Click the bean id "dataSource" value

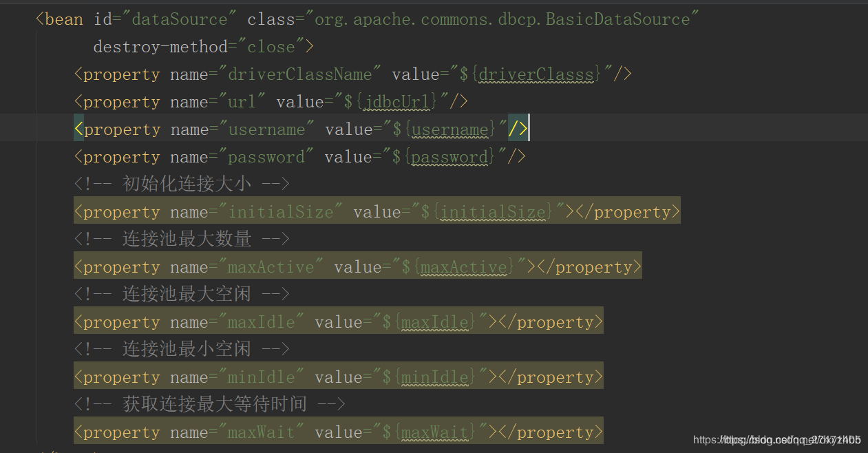click(178, 19)
